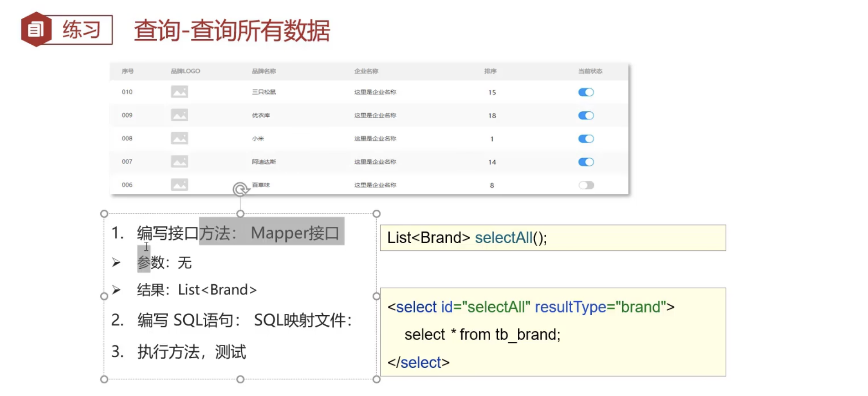Toggle the status switch for row 007
This screenshot has height=396, width=868.
pyautogui.click(x=586, y=162)
